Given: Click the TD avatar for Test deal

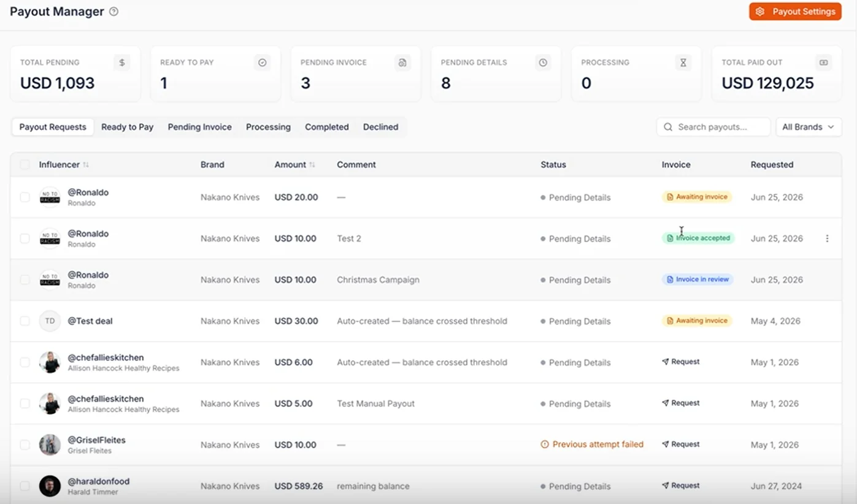Looking at the screenshot, I should pos(50,321).
